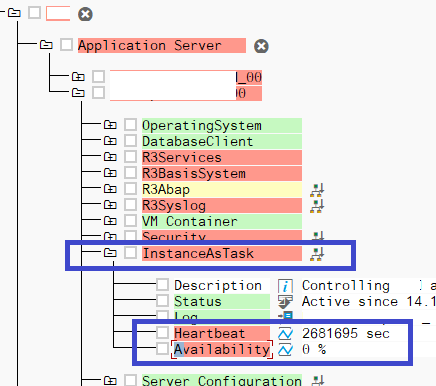Image resolution: width=436 pixels, height=386 pixels.
Task: Collapse the InstanceAsTask folder node
Action: tap(110, 253)
